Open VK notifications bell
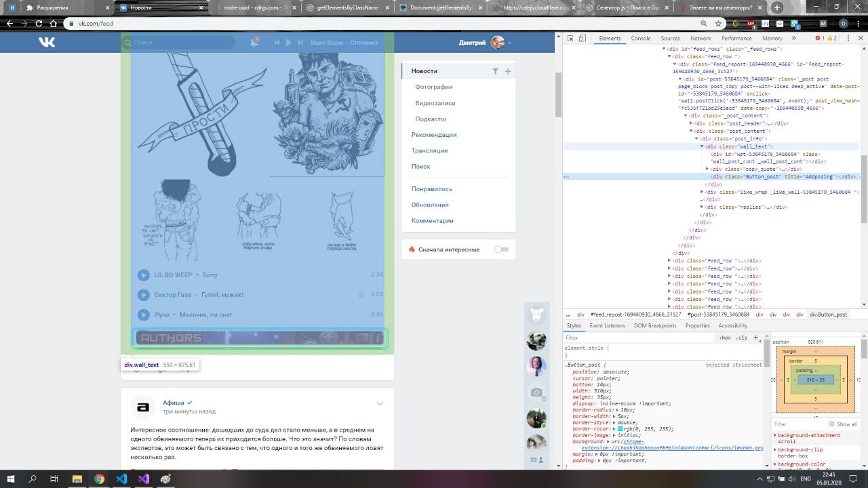Image resolution: width=868 pixels, height=488 pixels. click(254, 42)
